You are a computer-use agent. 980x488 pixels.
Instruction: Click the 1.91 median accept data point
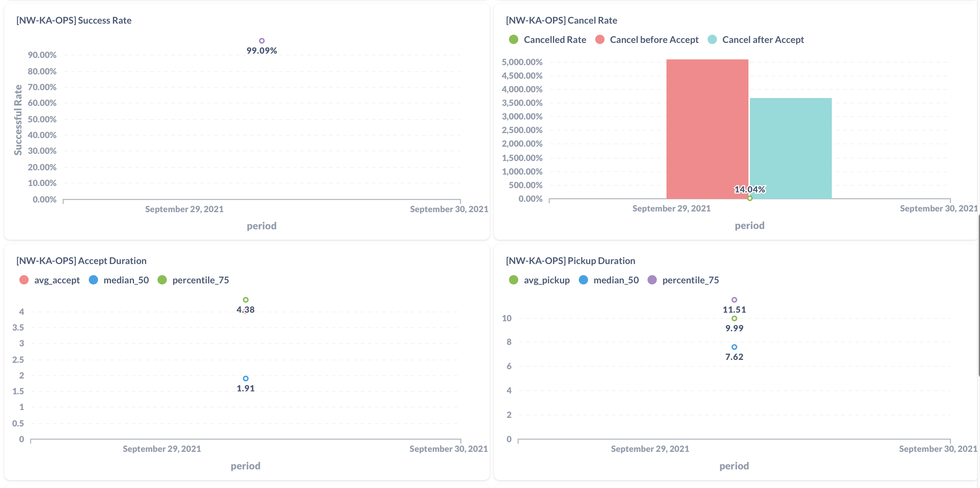pyautogui.click(x=246, y=379)
